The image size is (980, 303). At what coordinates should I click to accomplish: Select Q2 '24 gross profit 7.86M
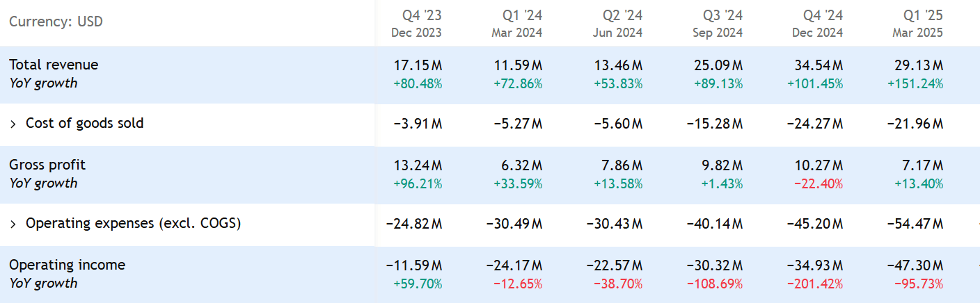pyautogui.click(x=618, y=165)
